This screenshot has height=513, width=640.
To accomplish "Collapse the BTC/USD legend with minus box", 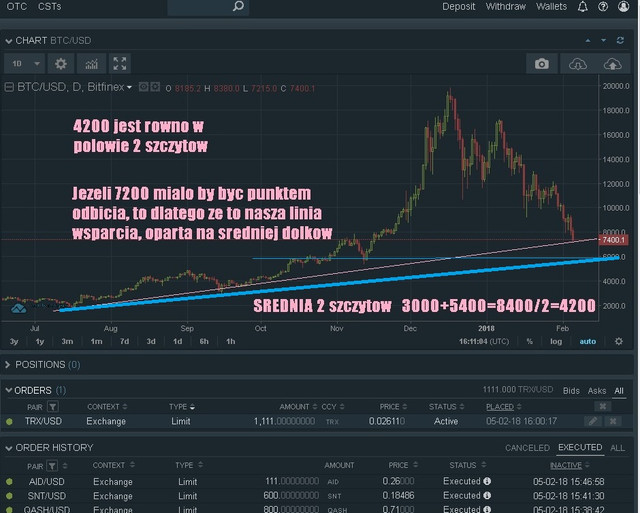I will [9, 87].
